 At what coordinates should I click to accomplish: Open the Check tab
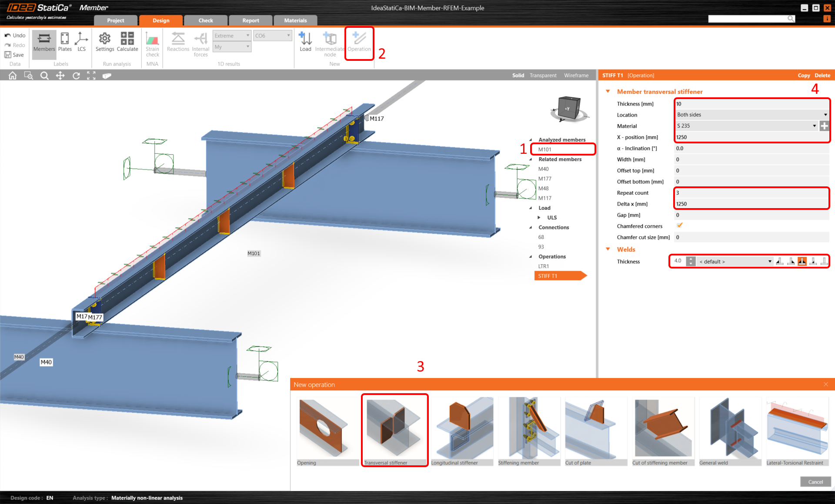point(206,20)
